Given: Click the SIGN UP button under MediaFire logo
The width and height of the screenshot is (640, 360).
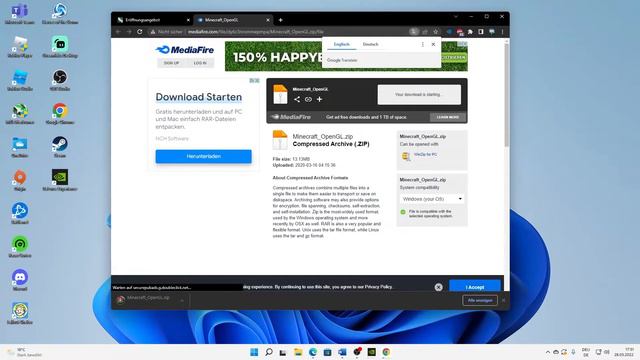Looking at the screenshot, I should point(171,63).
